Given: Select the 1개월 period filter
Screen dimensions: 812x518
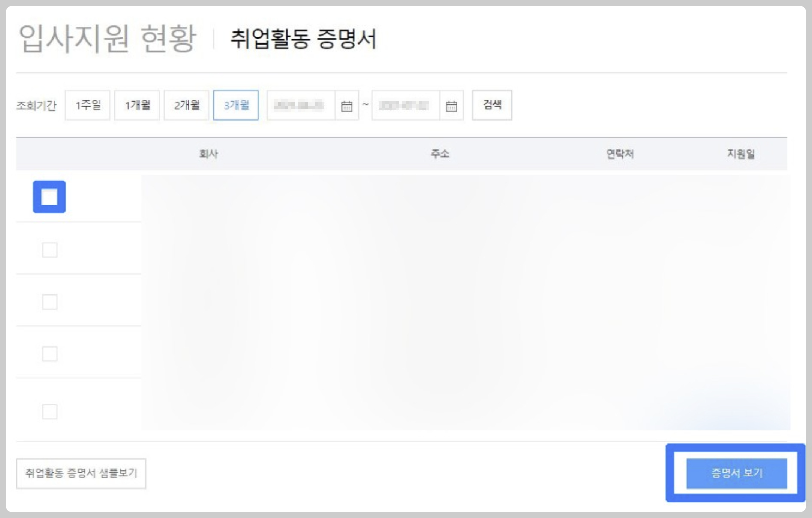Looking at the screenshot, I should click(137, 105).
